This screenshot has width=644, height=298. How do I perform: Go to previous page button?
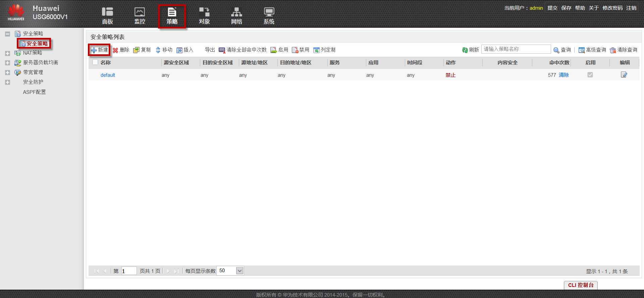point(105,271)
